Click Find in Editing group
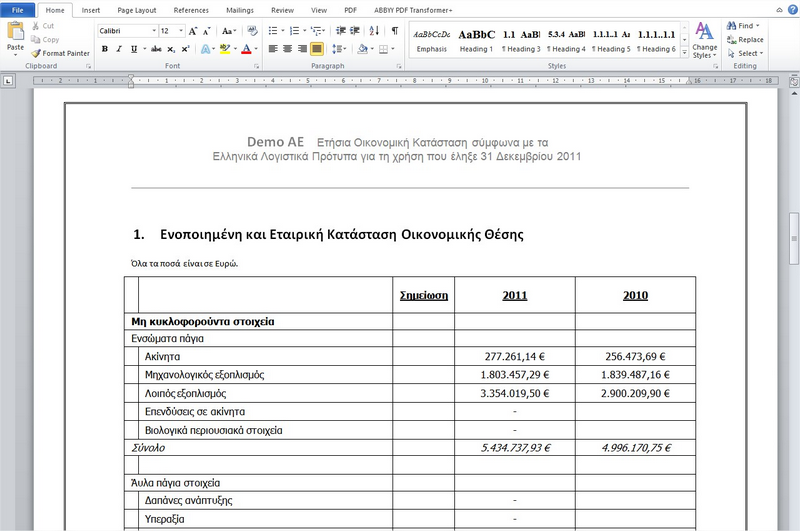Viewport: 800px width, 531px height. pyautogui.click(x=744, y=26)
